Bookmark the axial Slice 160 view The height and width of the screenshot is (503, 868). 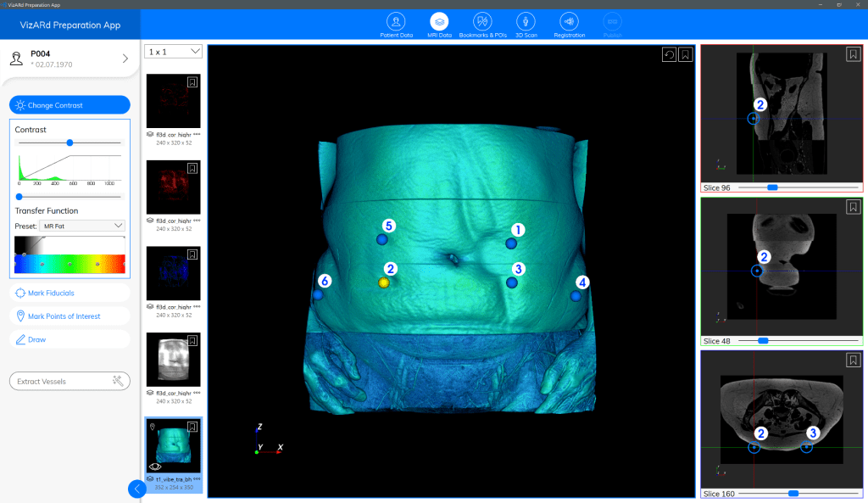(x=853, y=360)
